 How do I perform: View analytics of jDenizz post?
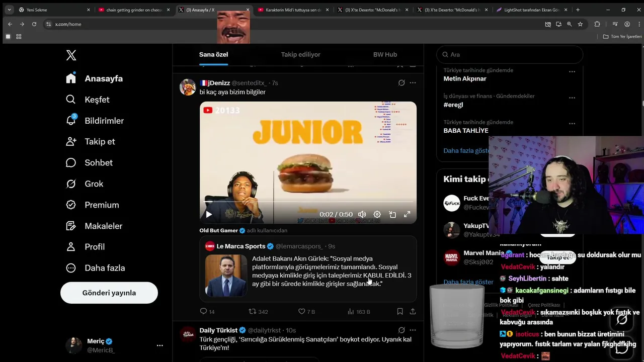point(358,312)
